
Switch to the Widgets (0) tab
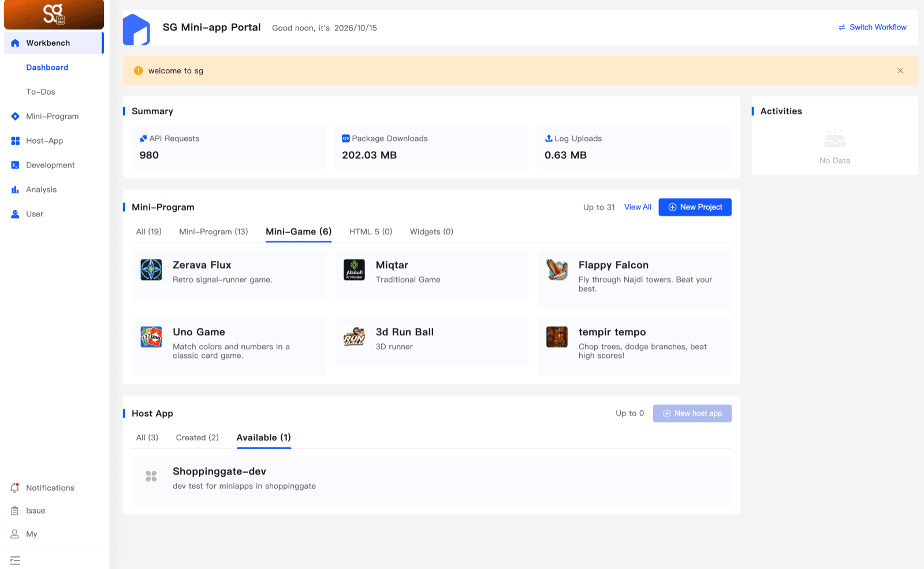click(x=431, y=231)
